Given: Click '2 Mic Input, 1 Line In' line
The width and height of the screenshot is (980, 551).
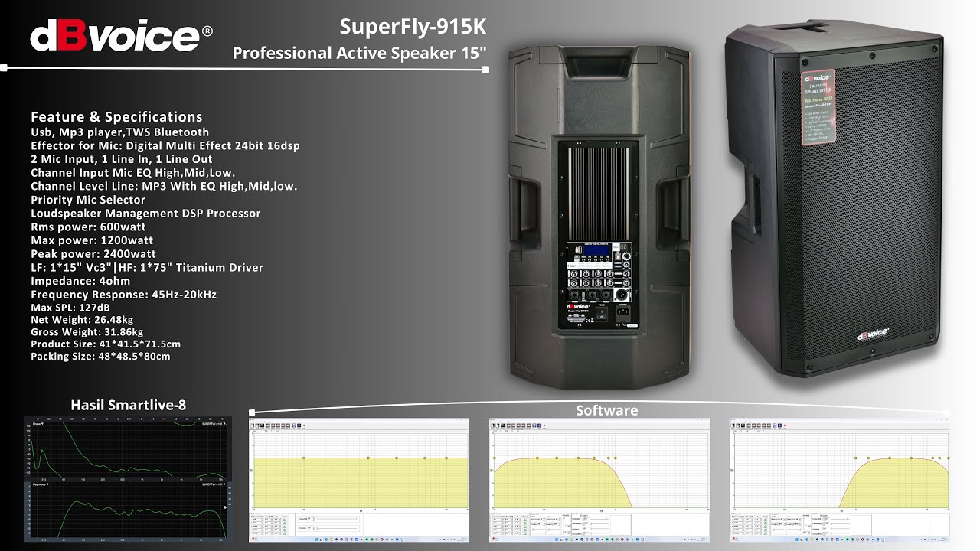Looking at the screenshot, I should [x=122, y=159].
